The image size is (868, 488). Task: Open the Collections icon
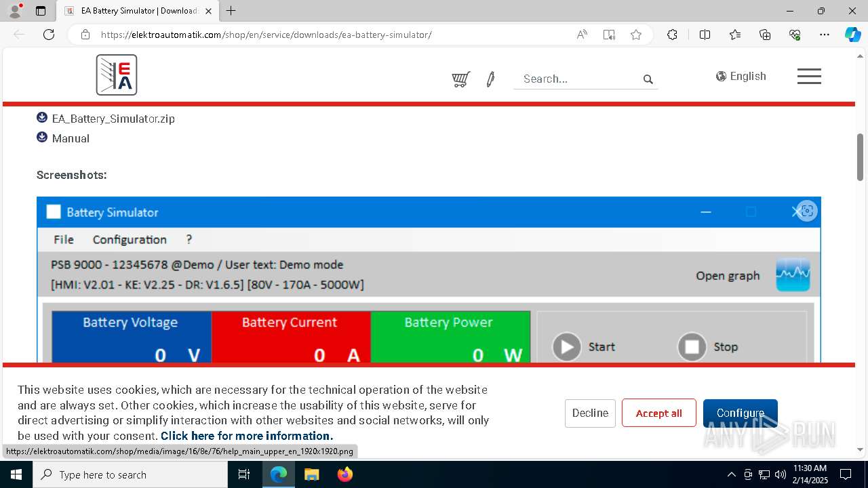[x=765, y=35]
